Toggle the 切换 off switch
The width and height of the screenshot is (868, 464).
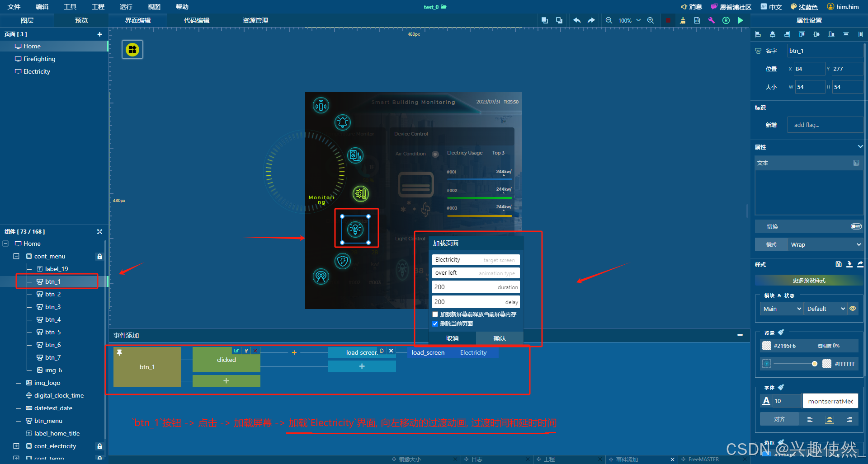click(856, 226)
